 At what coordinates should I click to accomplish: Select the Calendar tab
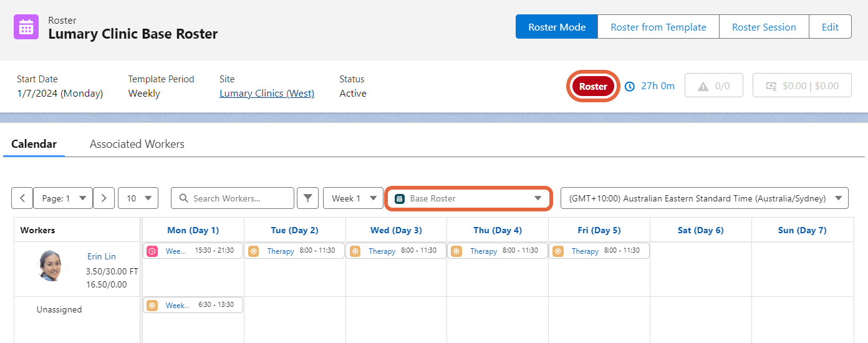coord(34,144)
